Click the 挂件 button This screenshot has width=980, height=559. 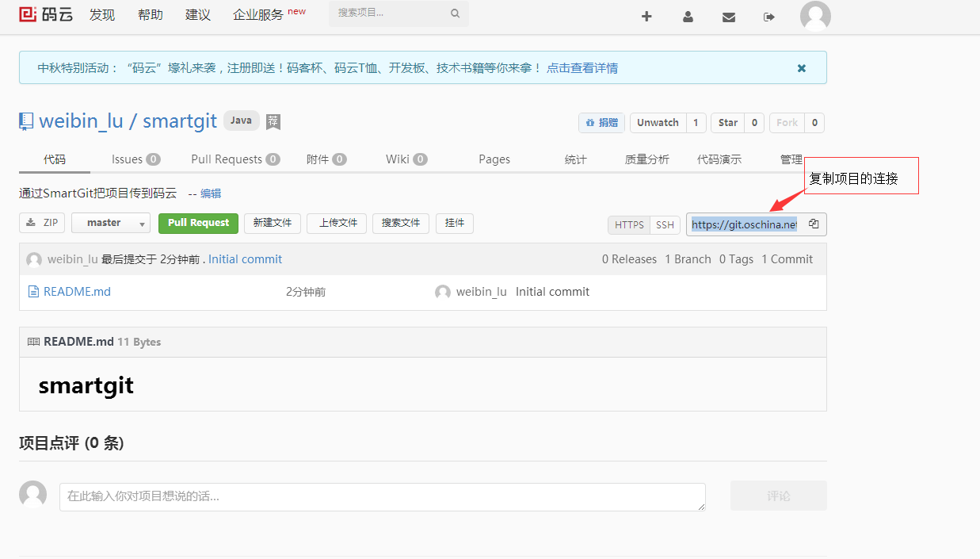point(455,223)
